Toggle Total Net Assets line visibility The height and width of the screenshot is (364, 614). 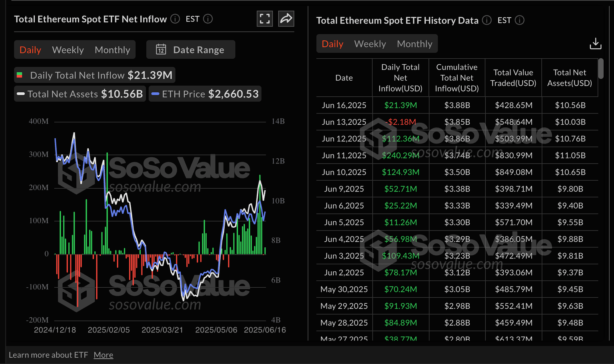80,94
